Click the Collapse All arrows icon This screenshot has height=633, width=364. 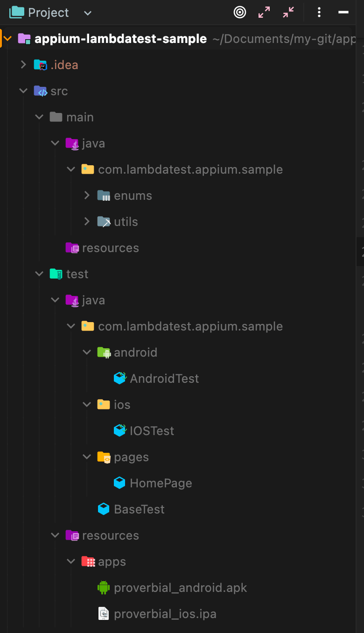click(x=288, y=12)
